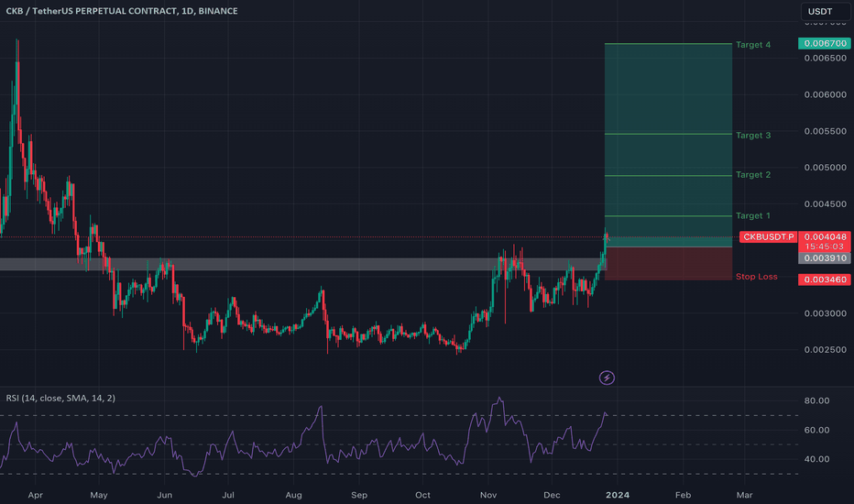Select the red 0.003460 stop loss price tag
854x504 pixels.
(x=825, y=279)
